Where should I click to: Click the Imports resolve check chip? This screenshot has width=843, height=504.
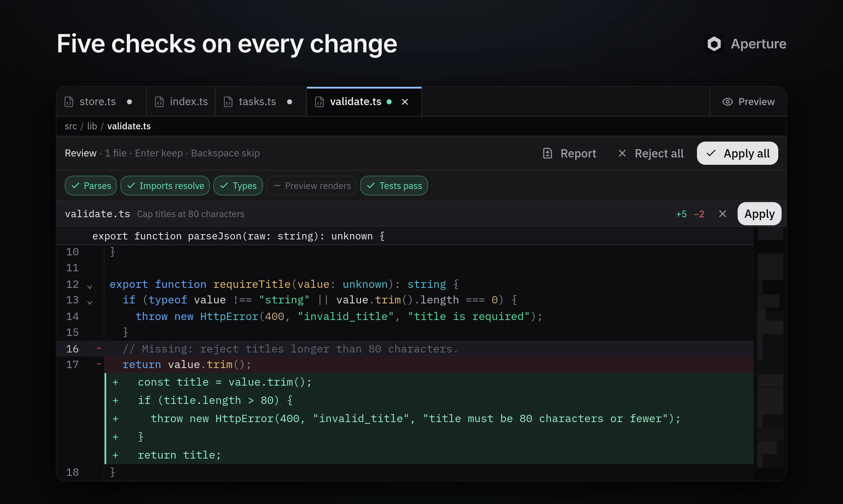tap(165, 185)
